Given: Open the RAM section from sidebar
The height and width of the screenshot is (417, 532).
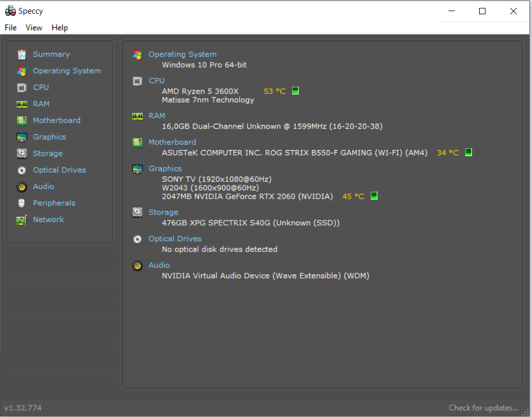Looking at the screenshot, I should [x=41, y=104].
